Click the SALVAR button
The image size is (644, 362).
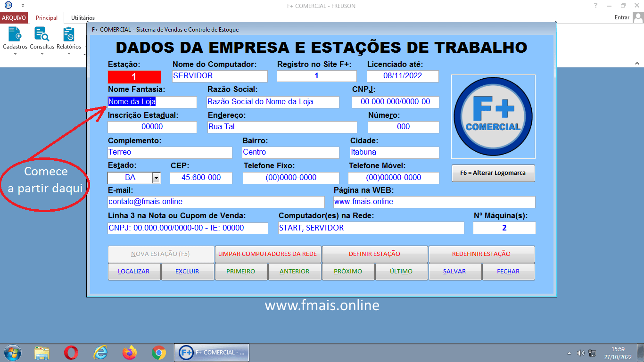[x=455, y=271]
